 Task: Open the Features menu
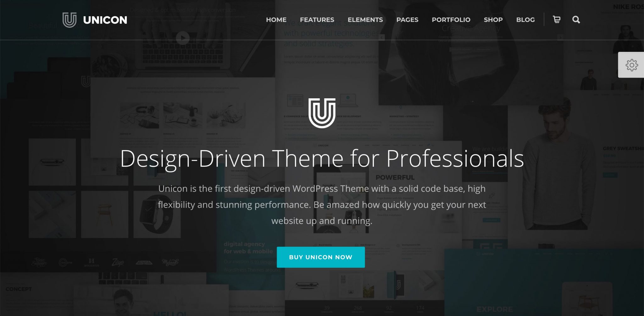(317, 19)
